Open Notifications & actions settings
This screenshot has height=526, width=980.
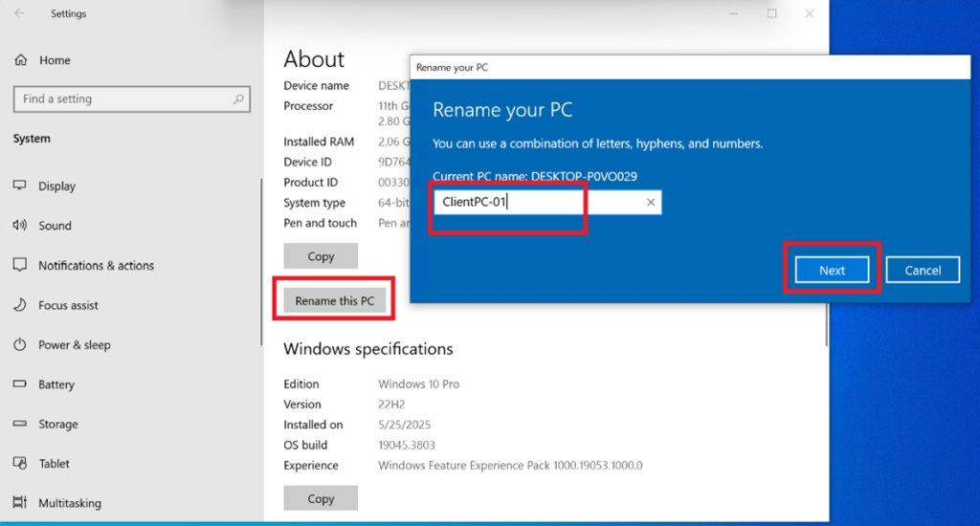[x=96, y=266]
